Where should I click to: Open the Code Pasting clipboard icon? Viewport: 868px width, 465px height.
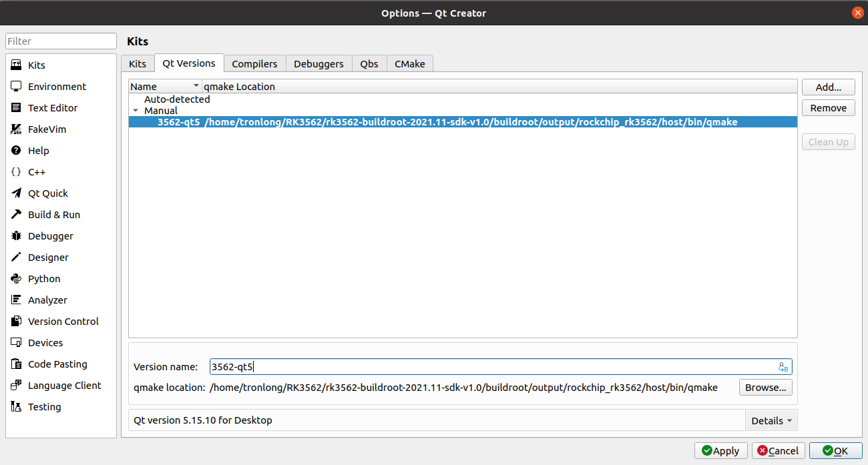click(x=17, y=364)
